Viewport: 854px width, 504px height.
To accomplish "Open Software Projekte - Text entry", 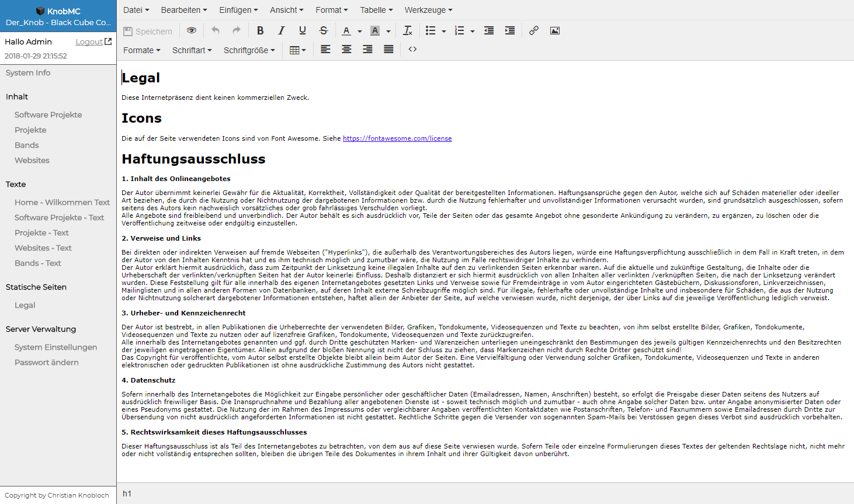I will click(x=60, y=218).
